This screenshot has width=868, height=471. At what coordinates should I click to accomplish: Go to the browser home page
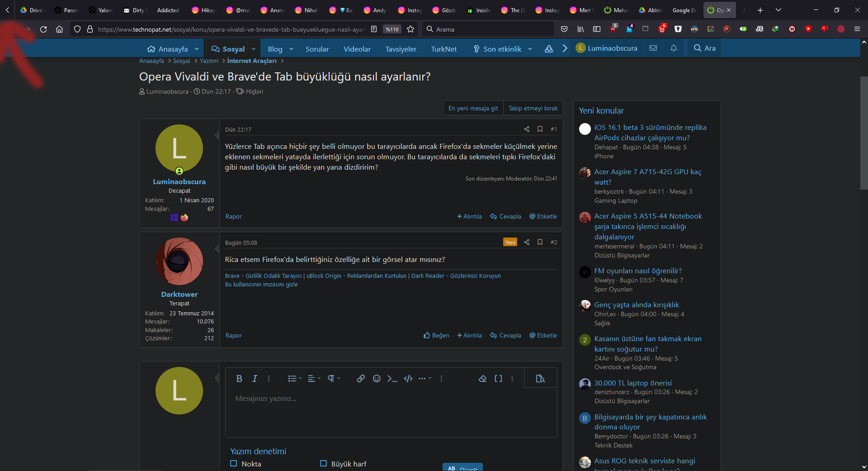(x=59, y=29)
